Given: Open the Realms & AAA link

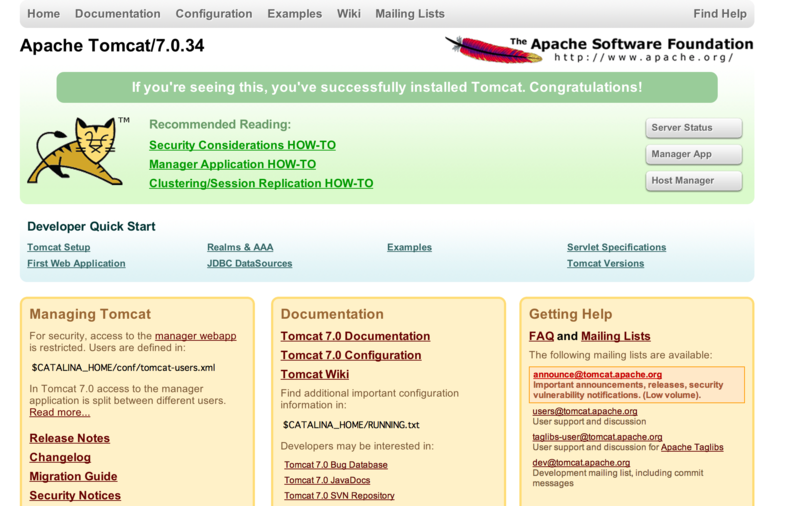Looking at the screenshot, I should point(240,247).
